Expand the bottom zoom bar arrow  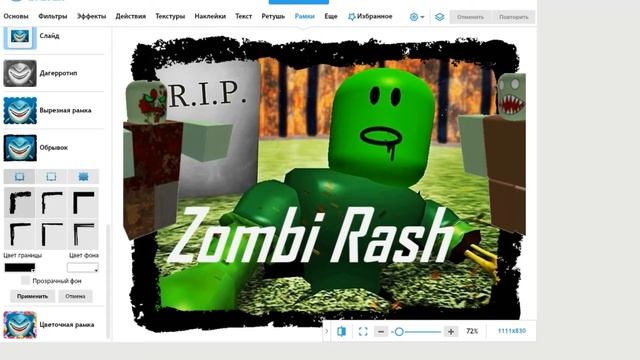pos(326,331)
